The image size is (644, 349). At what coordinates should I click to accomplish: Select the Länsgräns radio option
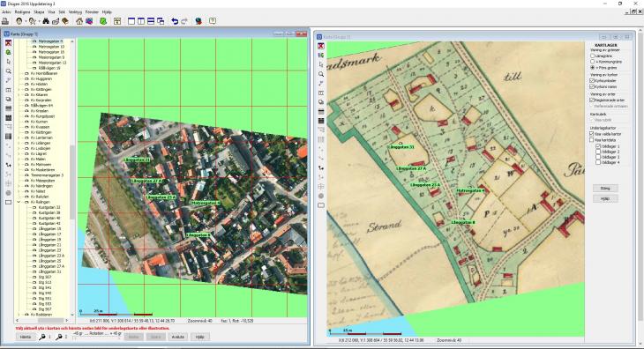(x=592, y=56)
